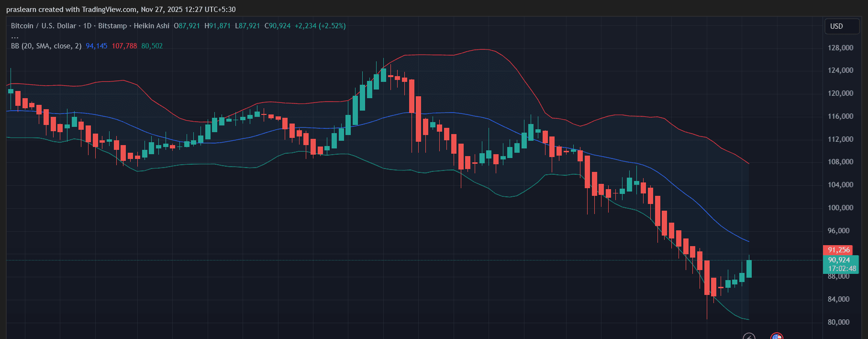The height and width of the screenshot is (339, 868).
Task: Click the "praslearn created with TradingView.com" header text
Action: click(x=71, y=10)
